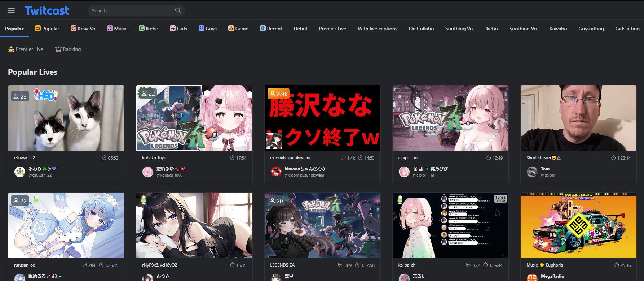Open the Game tab
This screenshot has height=281, width=644.
(x=238, y=29)
